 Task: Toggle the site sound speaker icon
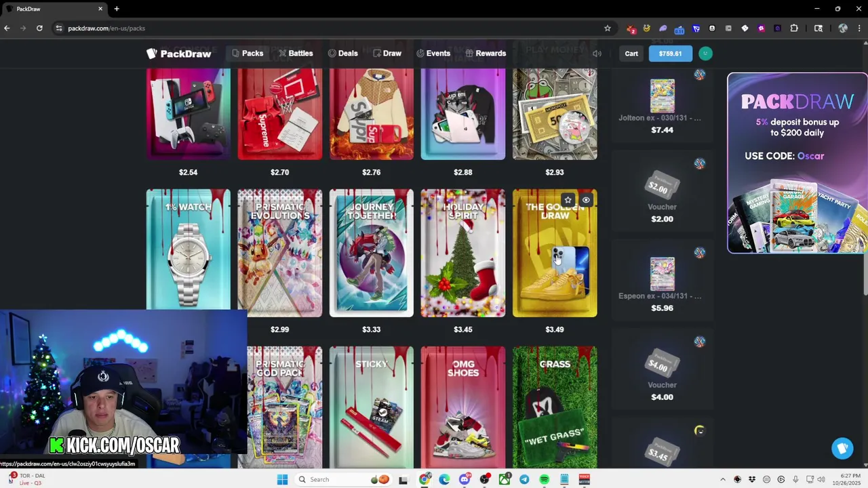pos(597,54)
